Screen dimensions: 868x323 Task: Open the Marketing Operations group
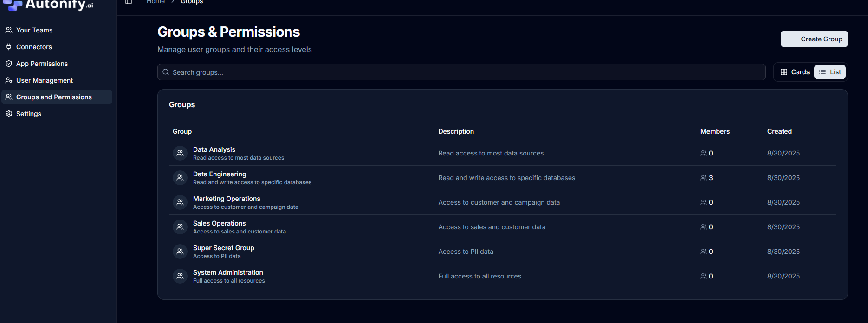coord(227,199)
